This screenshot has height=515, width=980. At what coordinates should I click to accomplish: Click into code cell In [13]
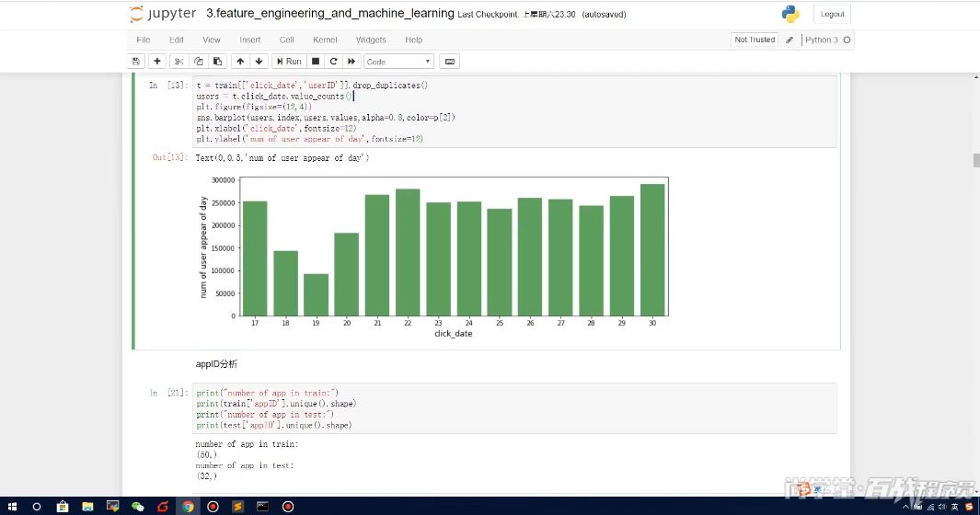click(514, 112)
